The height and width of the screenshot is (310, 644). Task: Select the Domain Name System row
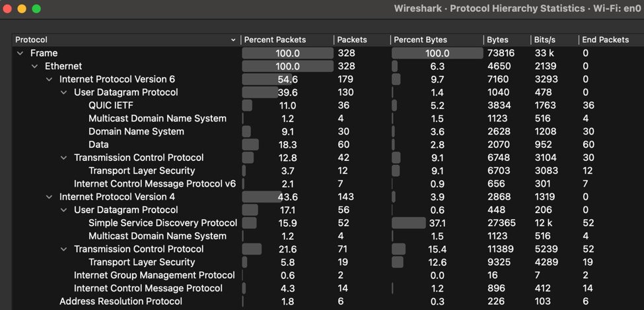328,132
